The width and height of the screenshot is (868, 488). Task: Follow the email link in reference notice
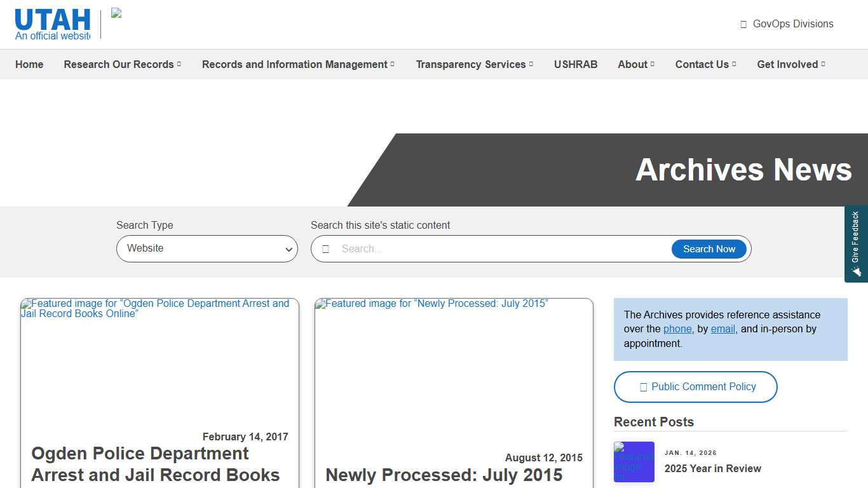tap(722, 329)
